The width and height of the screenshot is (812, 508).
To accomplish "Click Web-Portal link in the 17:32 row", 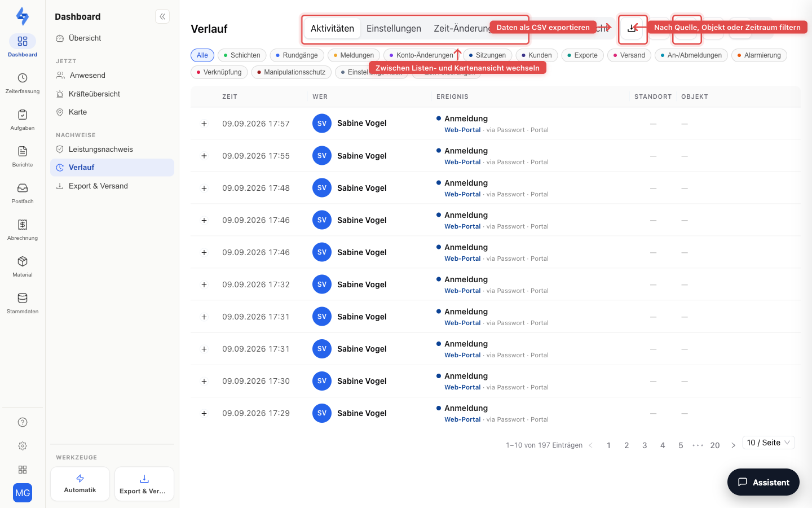I will (x=462, y=291).
